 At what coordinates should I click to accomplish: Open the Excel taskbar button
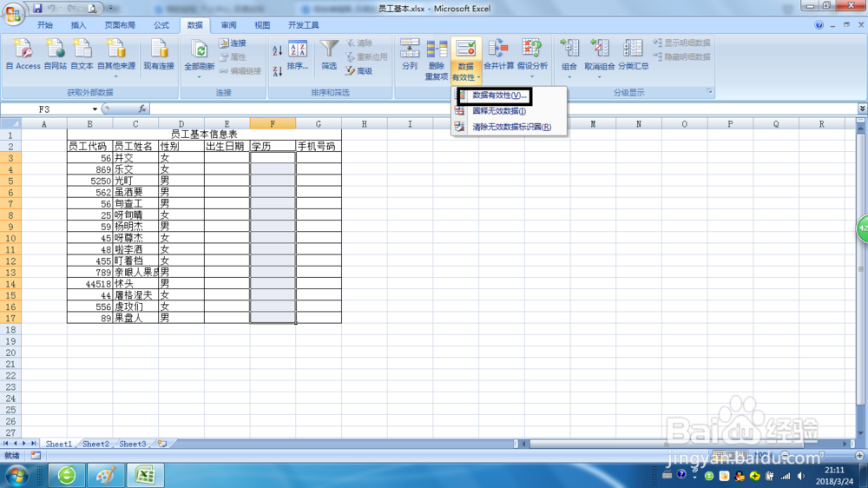[145, 475]
